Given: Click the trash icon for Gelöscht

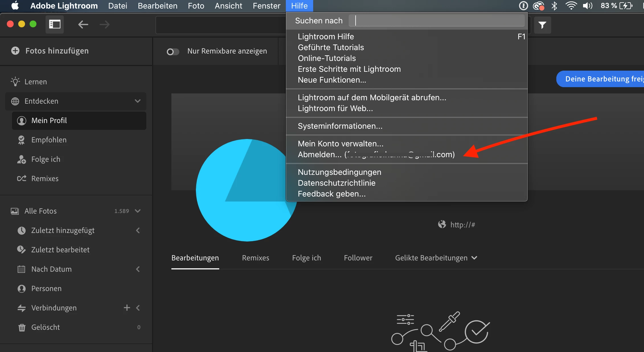Looking at the screenshot, I should pos(22,328).
